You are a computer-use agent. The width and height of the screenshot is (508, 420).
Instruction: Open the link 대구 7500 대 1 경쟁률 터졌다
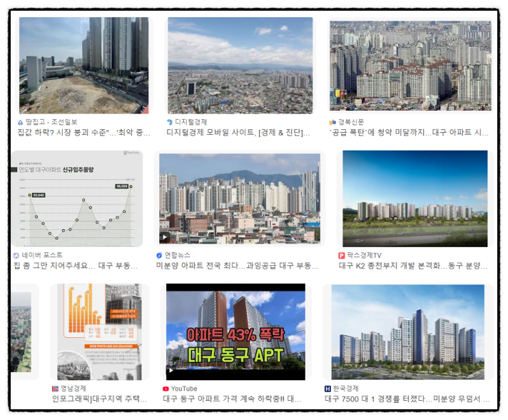click(407, 399)
